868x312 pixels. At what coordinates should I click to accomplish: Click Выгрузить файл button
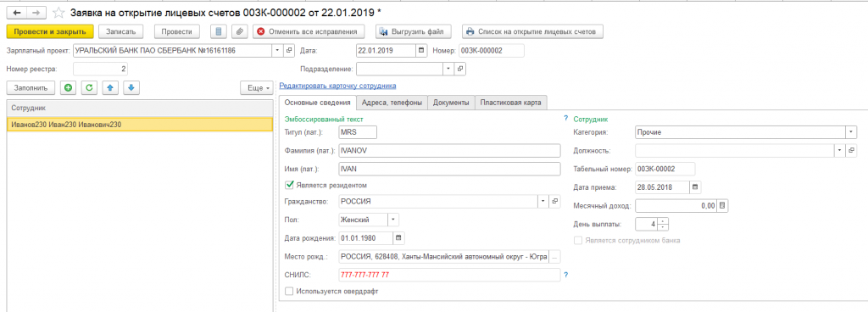pyautogui.click(x=413, y=31)
